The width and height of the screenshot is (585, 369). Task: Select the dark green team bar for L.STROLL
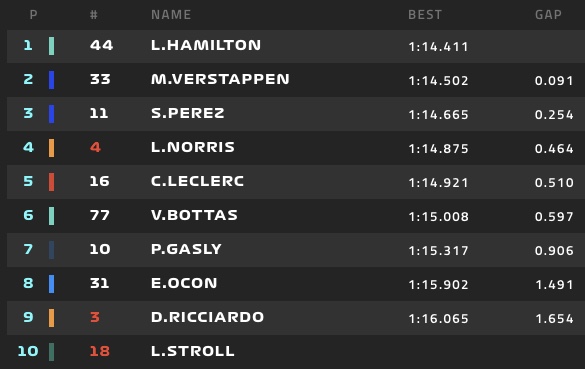click(x=51, y=352)
